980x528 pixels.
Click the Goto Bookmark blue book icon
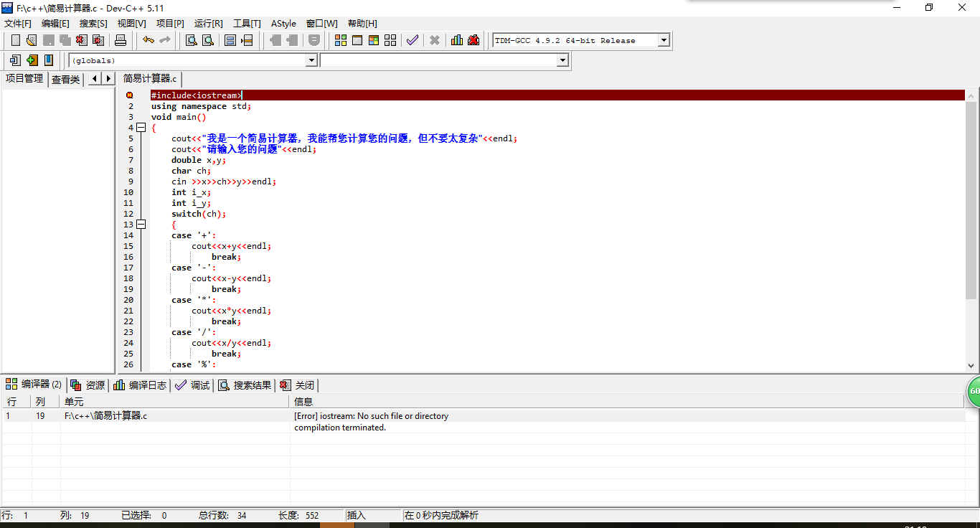[x=49, y=60]
